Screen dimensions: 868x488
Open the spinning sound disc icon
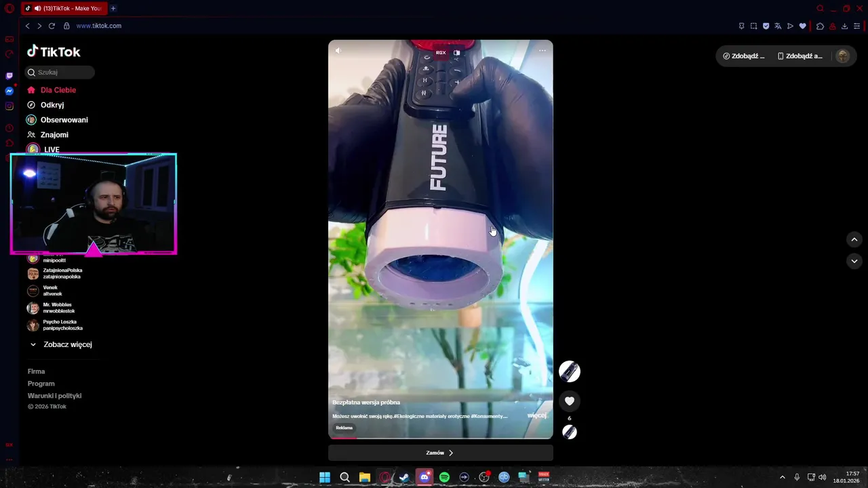point(570,432)
